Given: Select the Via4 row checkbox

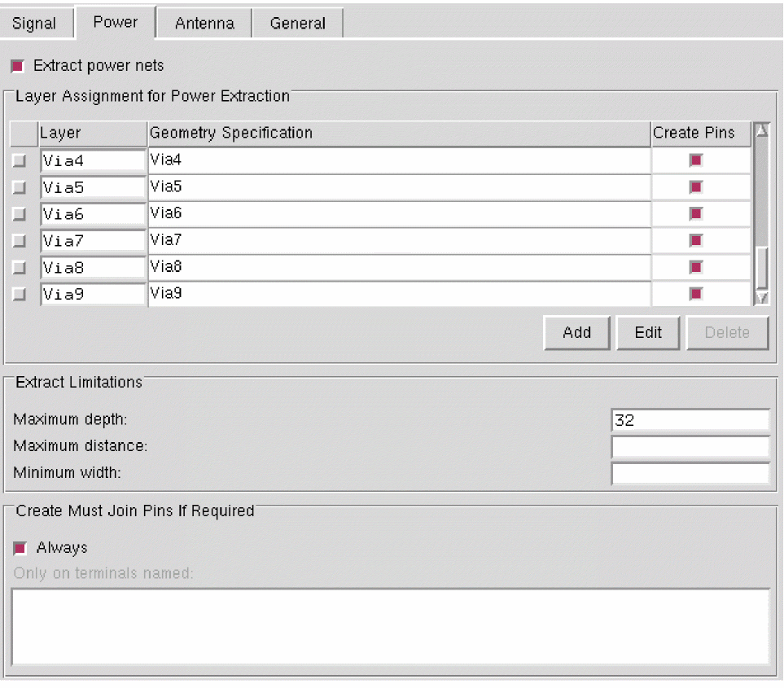Looking at the screenshot, I should (x=20, y=161).
